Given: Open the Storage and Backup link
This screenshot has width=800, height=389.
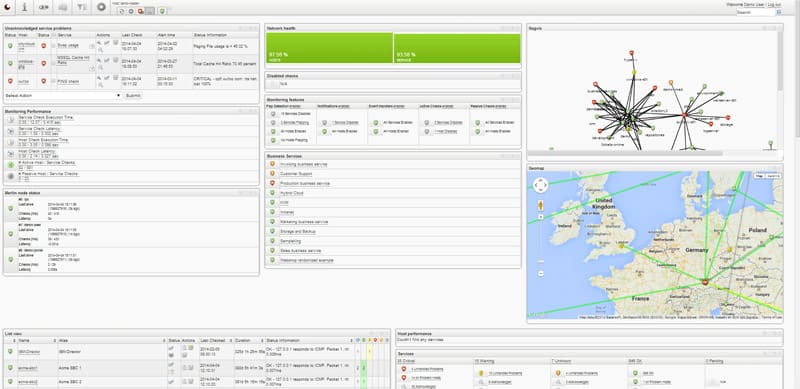Looking at the screenshot, I should coord(298,232).
